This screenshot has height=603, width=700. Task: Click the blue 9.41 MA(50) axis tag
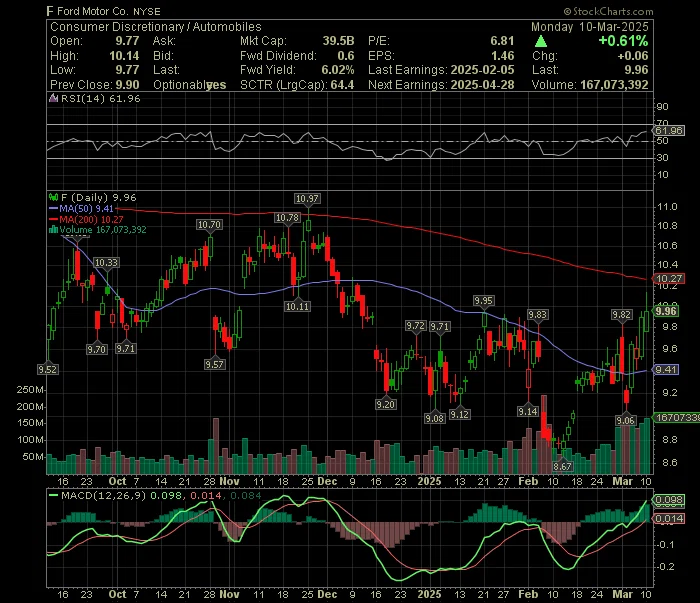[666, 370]
